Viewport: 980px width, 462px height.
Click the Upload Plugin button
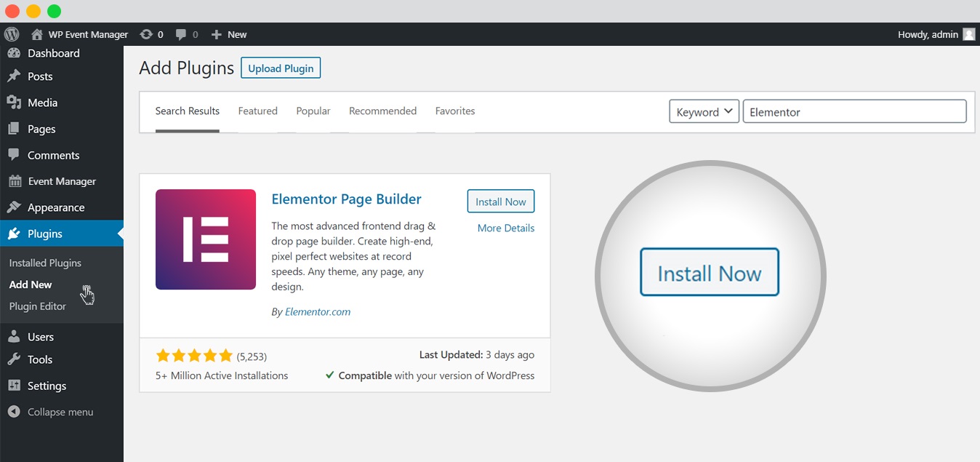point(281,68)
